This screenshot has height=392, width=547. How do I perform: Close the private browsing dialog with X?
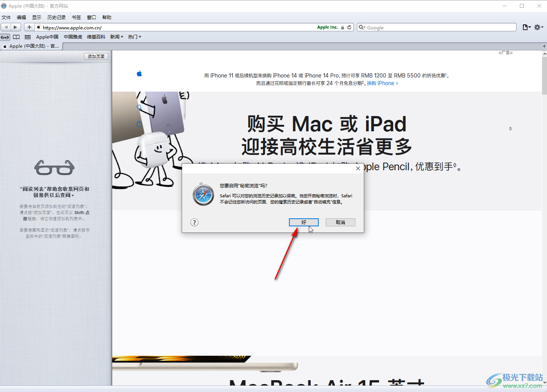[358, 168]
